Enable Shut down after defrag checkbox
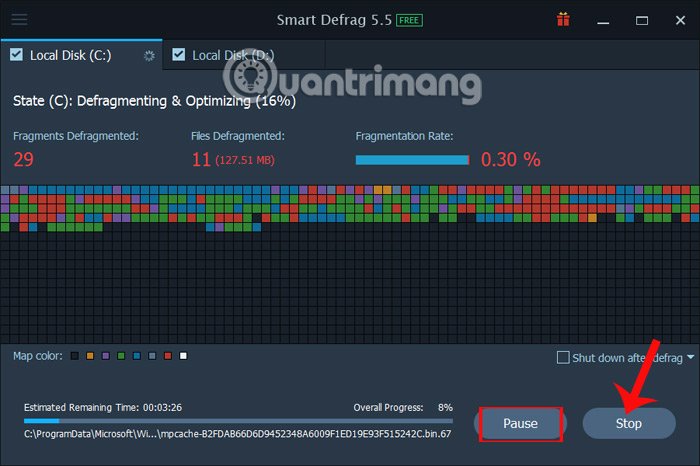This screenshot has height=466, width=700. (563, 358)
